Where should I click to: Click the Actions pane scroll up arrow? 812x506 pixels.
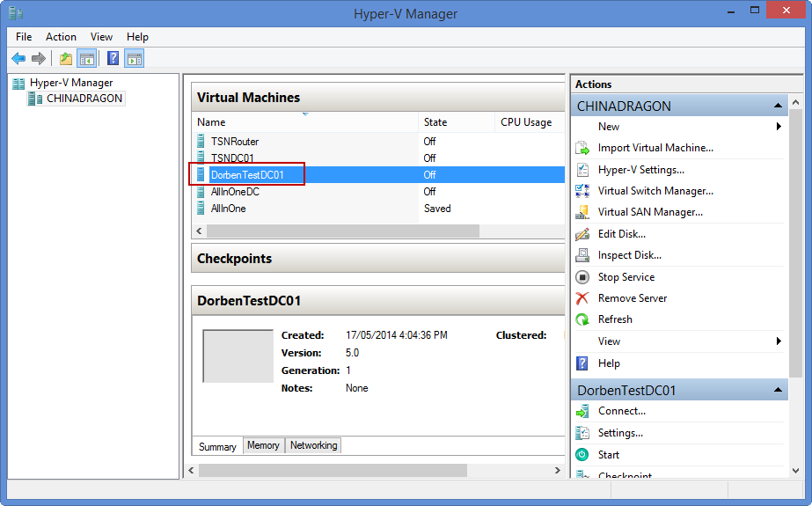[x=796, y=103]
